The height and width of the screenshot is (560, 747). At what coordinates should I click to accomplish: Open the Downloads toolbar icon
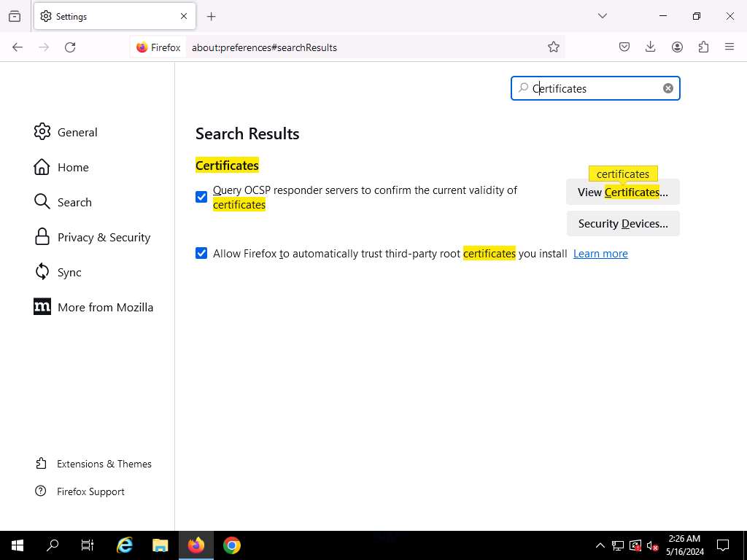click(x=651, y=47)
